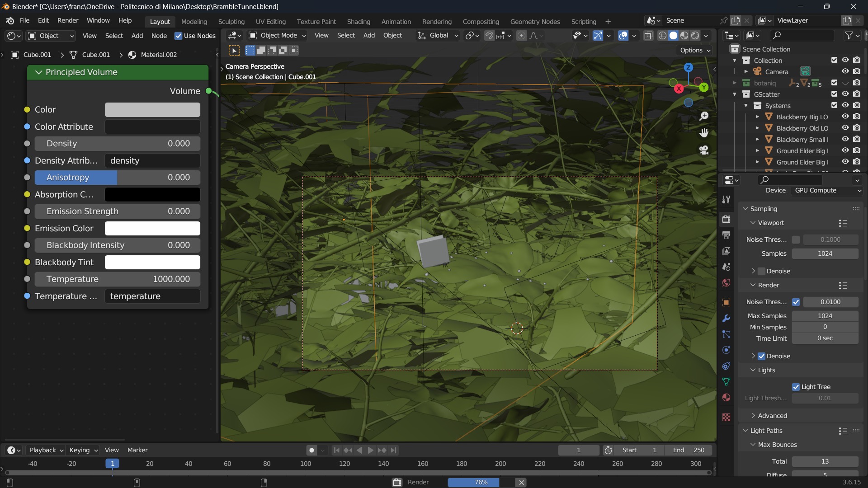Screen dimensions: 868x488
Task: Collapse the Principled Volume node
Action: click(39, 72)
